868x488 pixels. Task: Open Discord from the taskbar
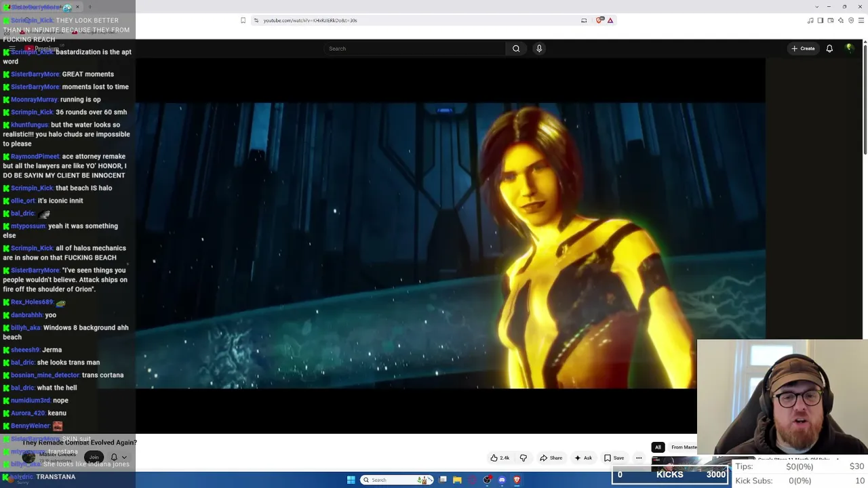point(502,480)
